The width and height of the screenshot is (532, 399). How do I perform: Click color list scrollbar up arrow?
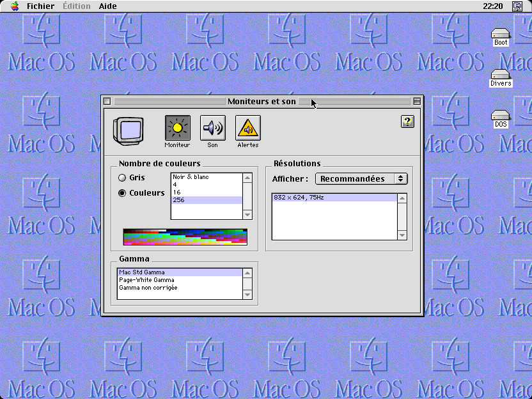coord(247,178)
